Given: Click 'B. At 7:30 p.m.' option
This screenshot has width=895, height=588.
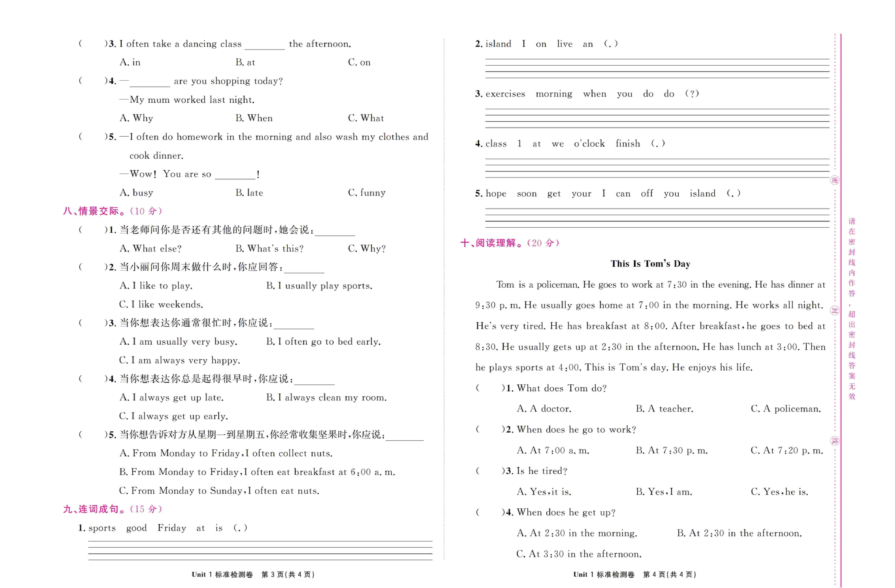Looking at the screenshot, I should click(x=672, y=450).
